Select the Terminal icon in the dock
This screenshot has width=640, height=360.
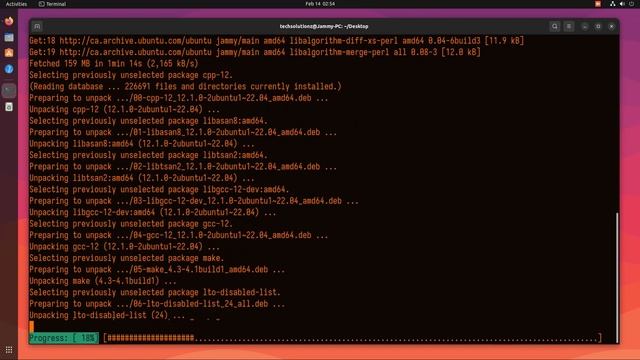pos(9,90)
